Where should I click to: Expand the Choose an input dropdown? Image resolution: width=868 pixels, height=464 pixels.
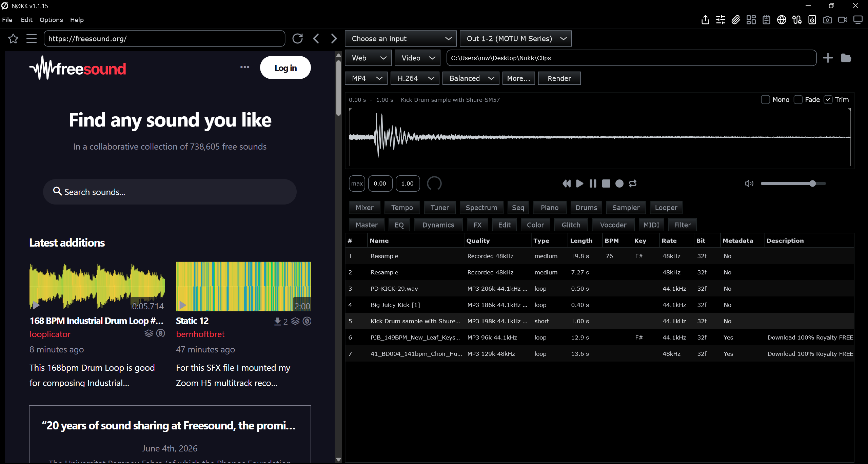400,39
